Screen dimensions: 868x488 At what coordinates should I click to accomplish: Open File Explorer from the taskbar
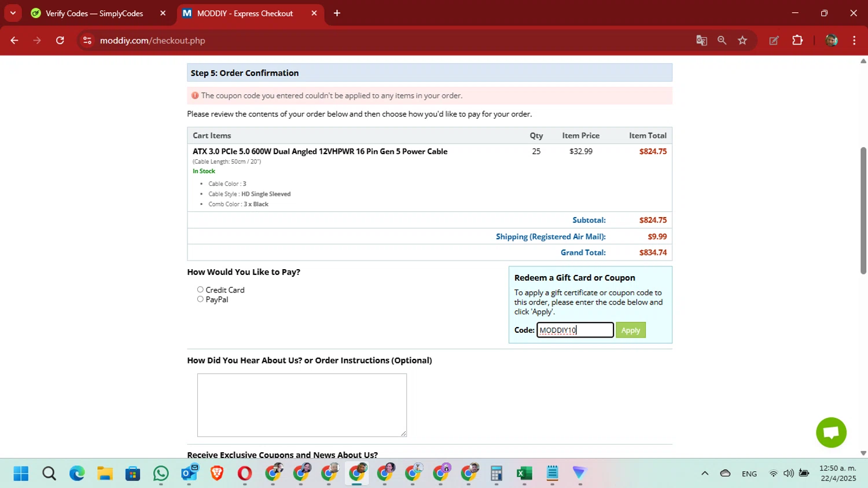[105, 474]
